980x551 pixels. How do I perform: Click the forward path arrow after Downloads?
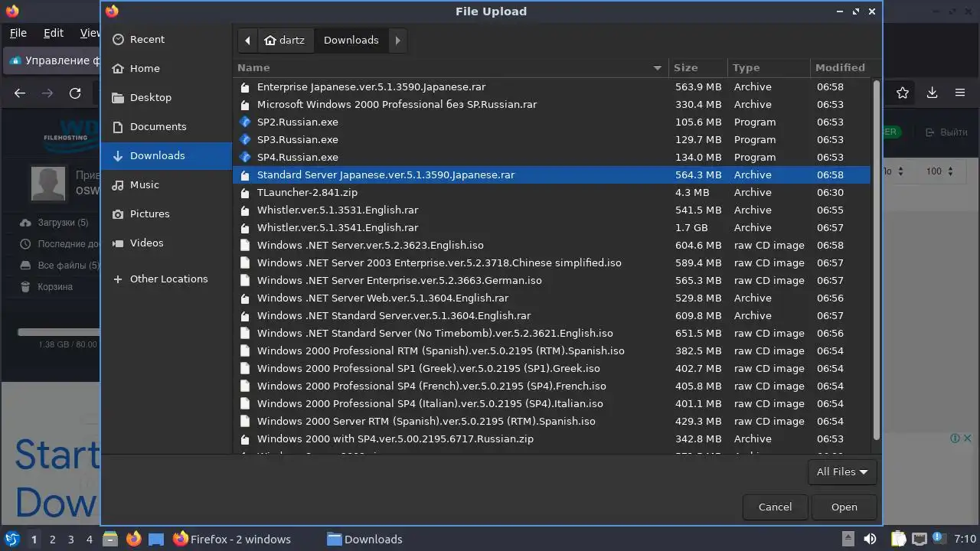click(397, 40)
